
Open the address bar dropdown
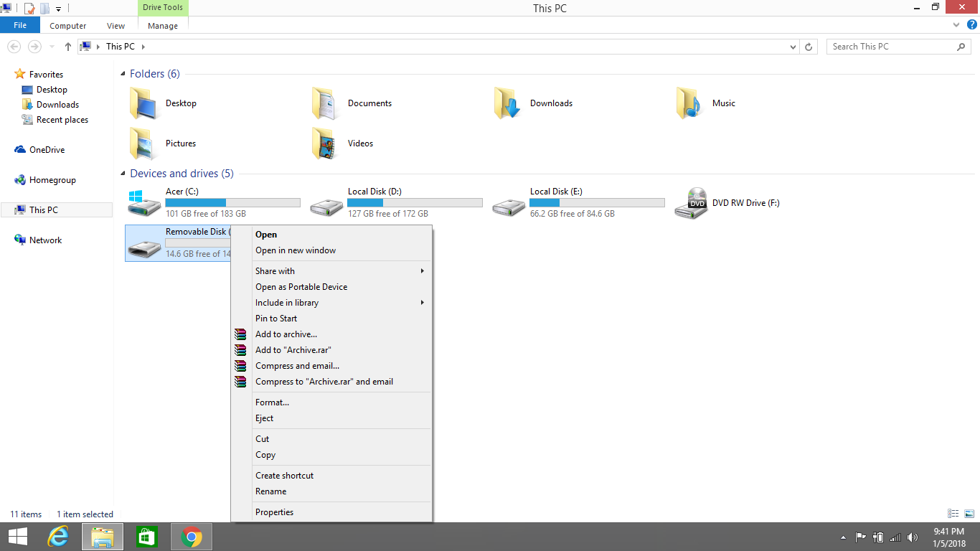click(793, 46)
